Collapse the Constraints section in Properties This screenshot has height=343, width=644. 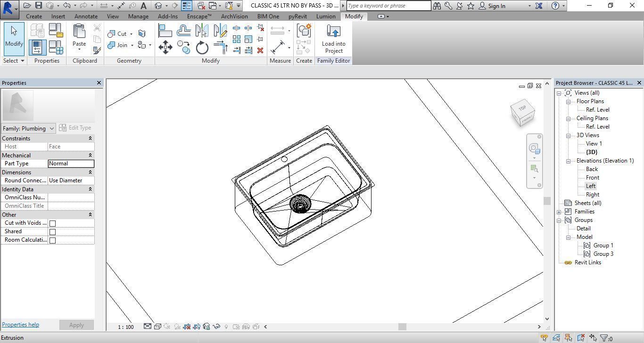(90, 139)
